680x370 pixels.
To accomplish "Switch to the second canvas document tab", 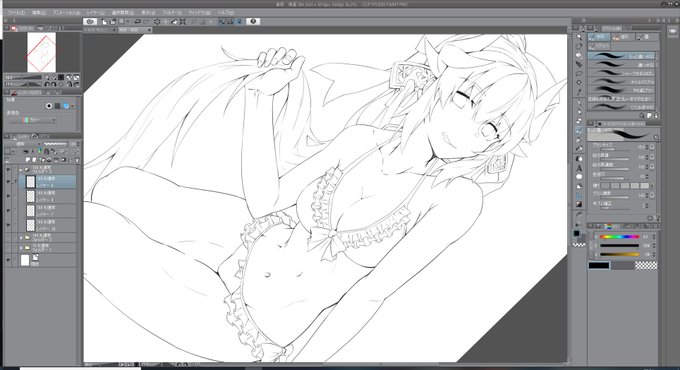I will point(135,30).
